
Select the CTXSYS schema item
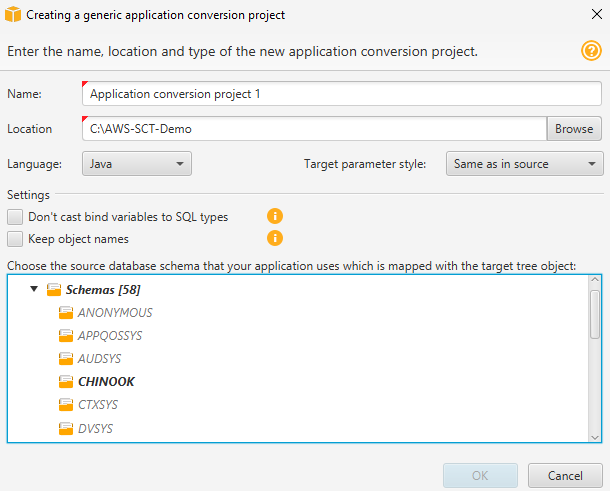pos(97,405)
